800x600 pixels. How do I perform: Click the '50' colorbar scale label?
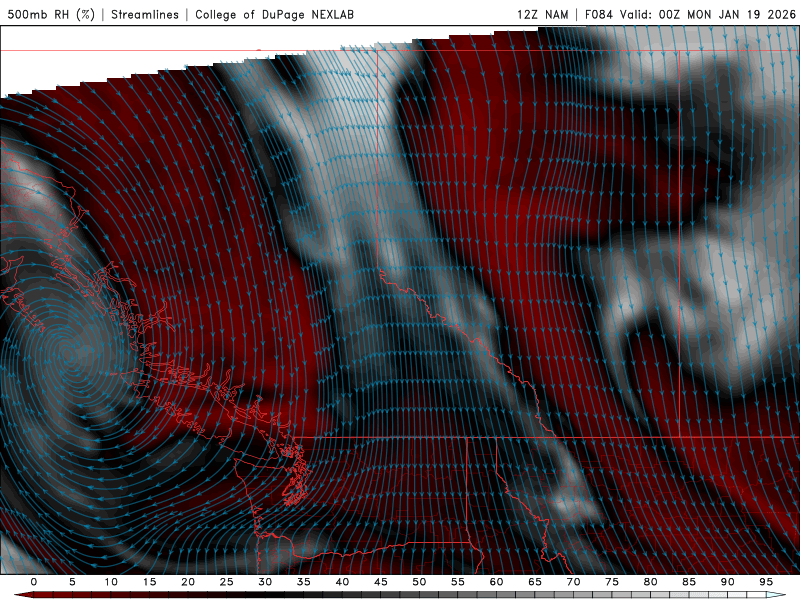click(419, 582)
